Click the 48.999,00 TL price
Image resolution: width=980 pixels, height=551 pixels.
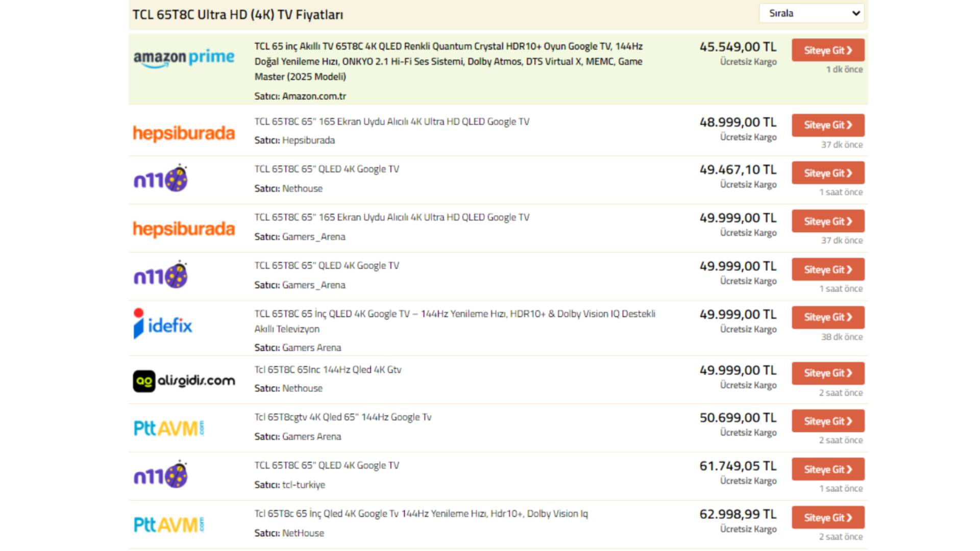[x=738, y=122]
